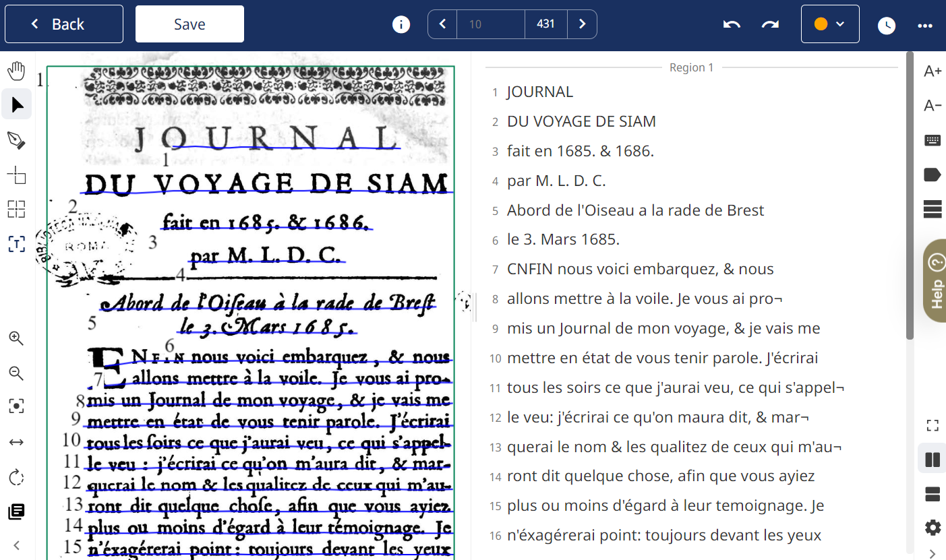
Task: Go to the next page
Action: pos(582,24)
